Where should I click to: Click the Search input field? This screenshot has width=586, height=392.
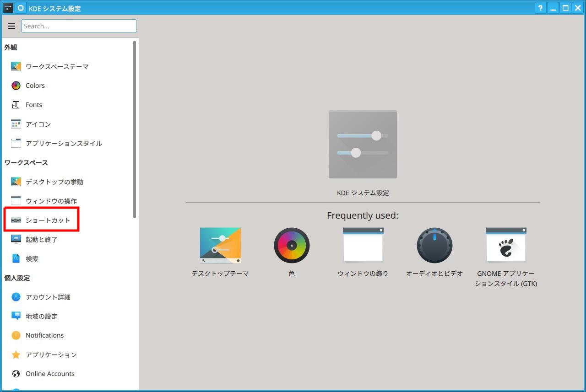[79, 26]
